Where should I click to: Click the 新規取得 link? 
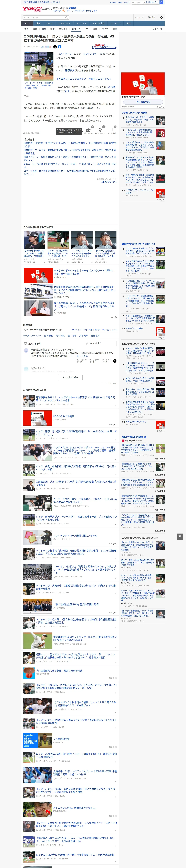pos(72,8)
